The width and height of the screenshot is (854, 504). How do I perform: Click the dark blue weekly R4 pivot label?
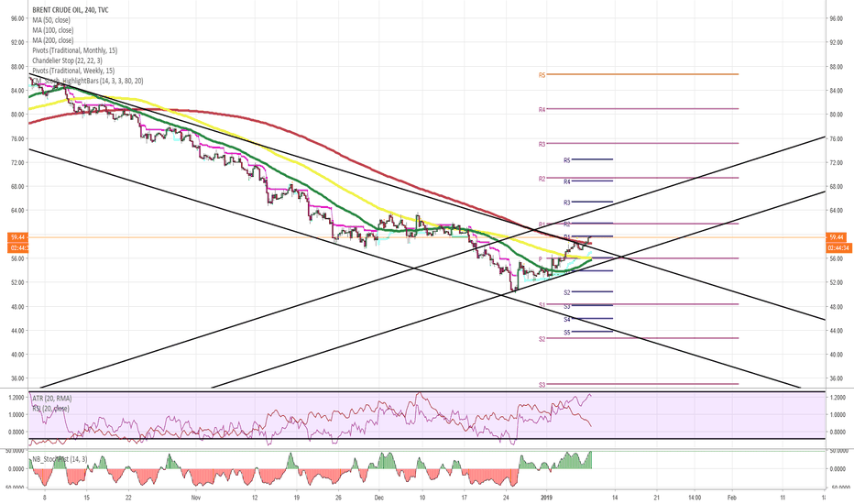coord(567,181)
